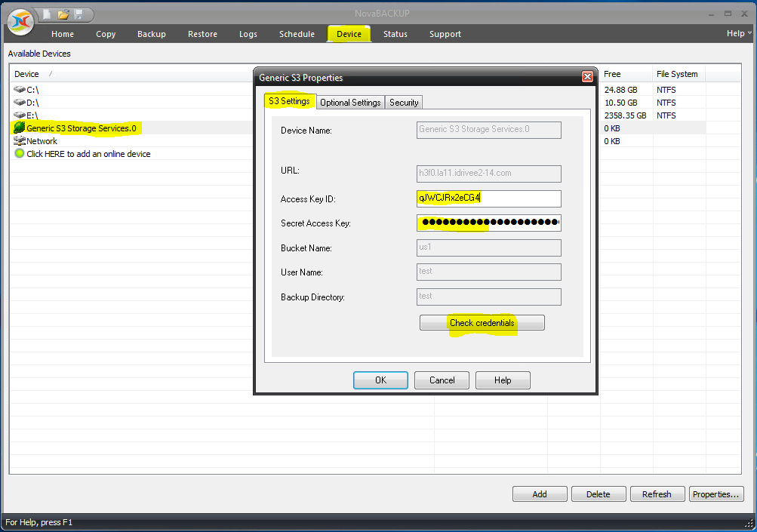Viewport: 757px width, 532px height.
Task: Click the "24.88 GB" free space value
Action: point(621,90)
